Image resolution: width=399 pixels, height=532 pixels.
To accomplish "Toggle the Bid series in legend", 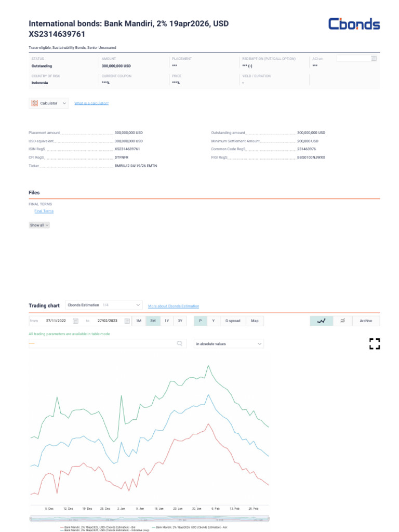I will (98, 527).
